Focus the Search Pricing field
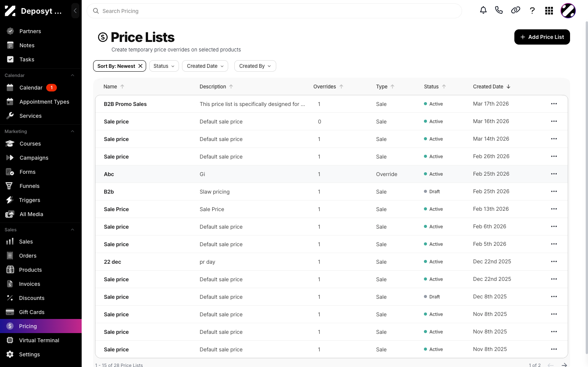 click(274, 11)
